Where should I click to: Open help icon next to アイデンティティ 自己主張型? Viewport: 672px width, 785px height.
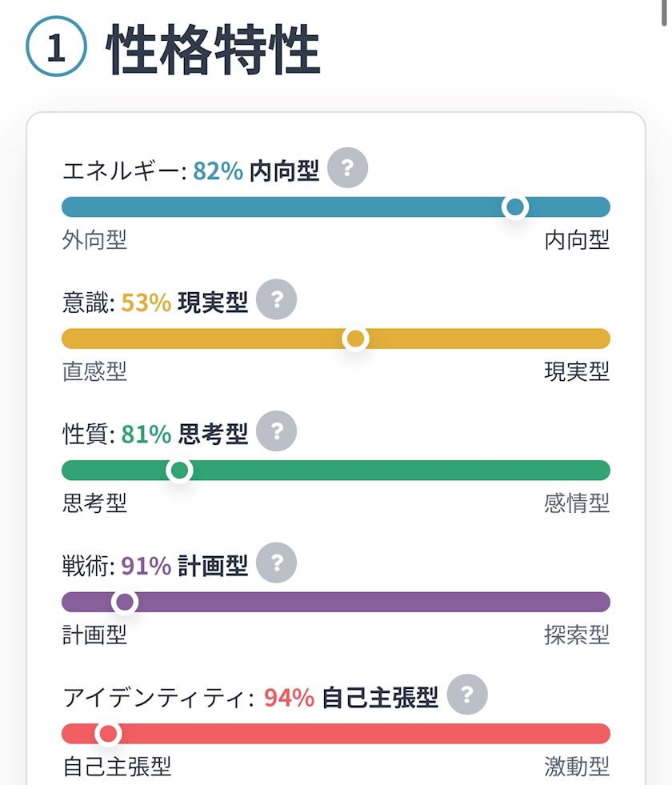pyautogui.click(x=467, y=695)
